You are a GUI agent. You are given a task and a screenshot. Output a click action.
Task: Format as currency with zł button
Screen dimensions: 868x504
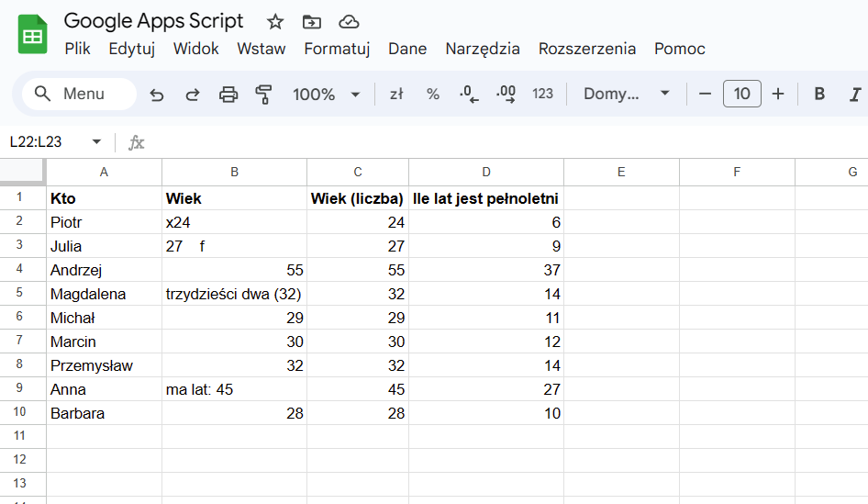pos(396,95)
